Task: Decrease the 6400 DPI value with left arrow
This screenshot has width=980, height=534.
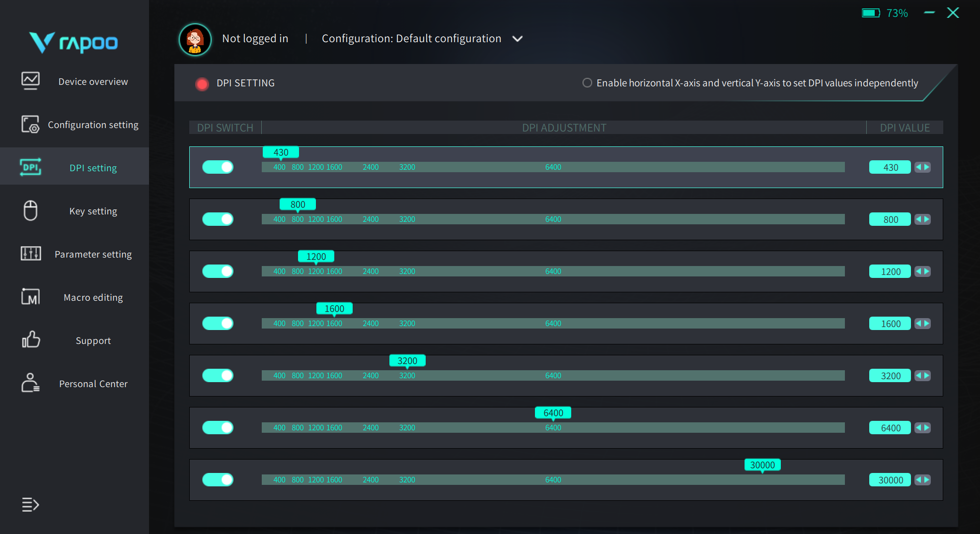Action: coord(918,428)
